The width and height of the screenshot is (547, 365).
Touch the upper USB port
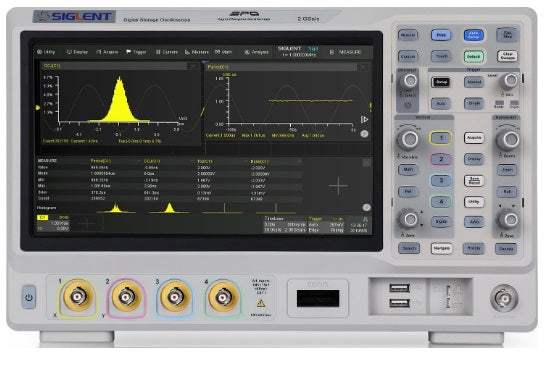(399, 288)
